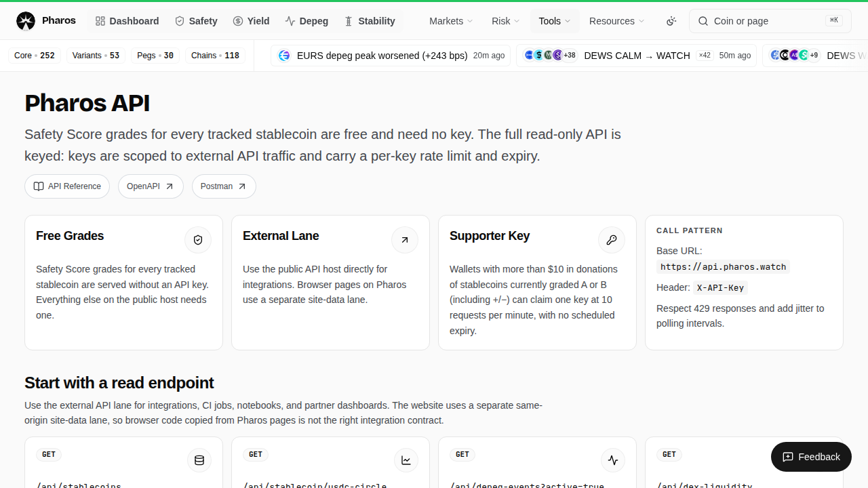Image resolution: width=868 pixels, height=488 pixels.
Task: Open the Tools dropdown menu
Action: pos(555,21)
